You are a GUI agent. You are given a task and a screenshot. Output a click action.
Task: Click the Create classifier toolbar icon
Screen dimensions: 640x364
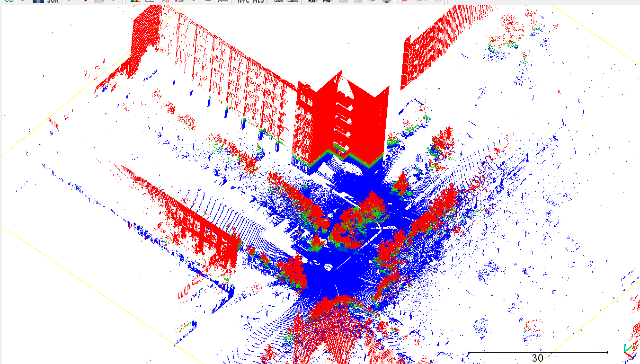[x=278, y=1]
